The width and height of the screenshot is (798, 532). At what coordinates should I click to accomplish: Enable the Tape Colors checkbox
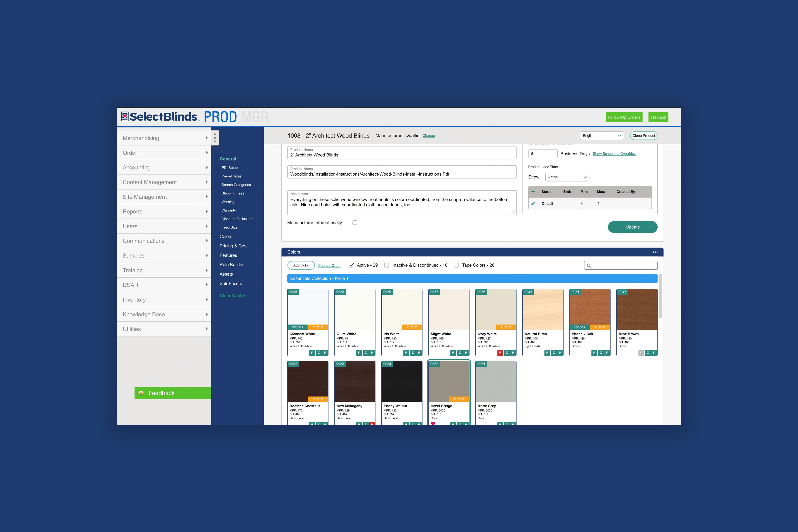[x=456, y=265]
